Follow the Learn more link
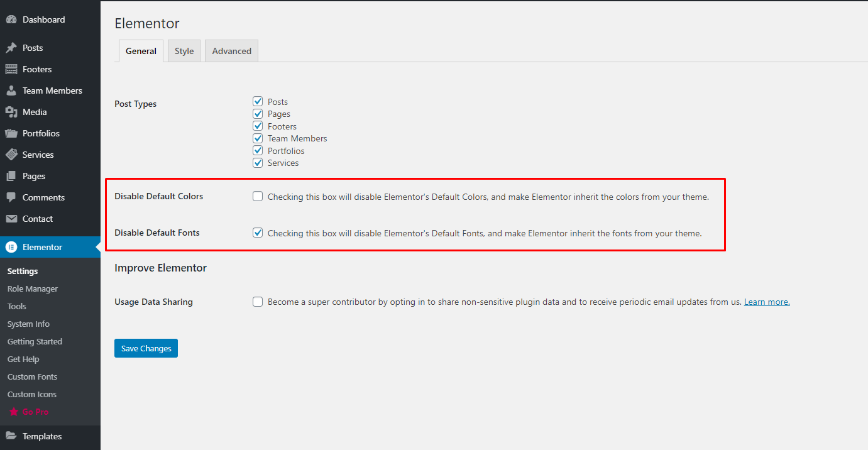The width and height of the screenshot is (868, 450). 767,302
